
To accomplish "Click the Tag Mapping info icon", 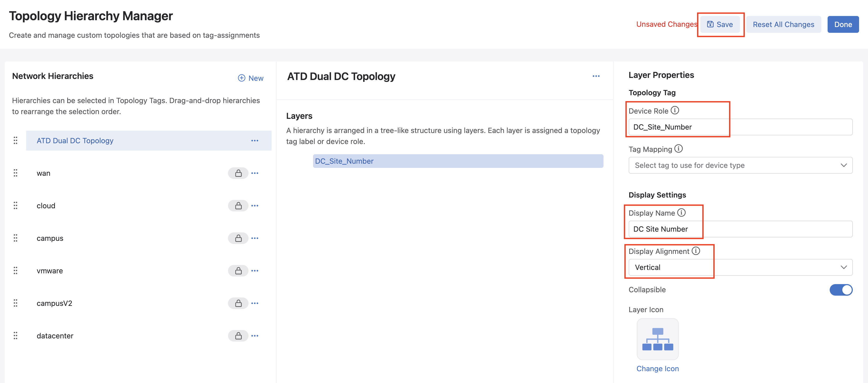I will point(678,149).
